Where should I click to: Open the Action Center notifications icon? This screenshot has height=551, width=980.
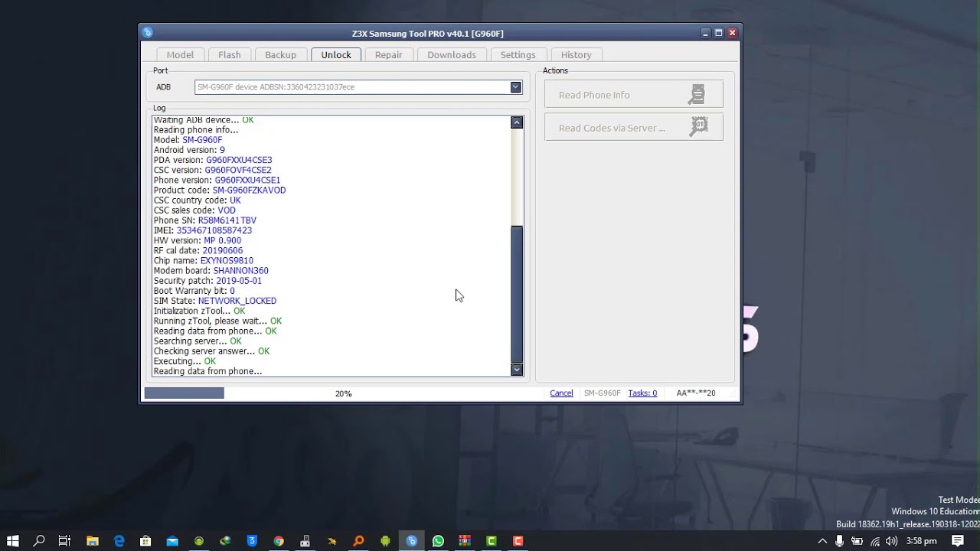tap(958, 541)
